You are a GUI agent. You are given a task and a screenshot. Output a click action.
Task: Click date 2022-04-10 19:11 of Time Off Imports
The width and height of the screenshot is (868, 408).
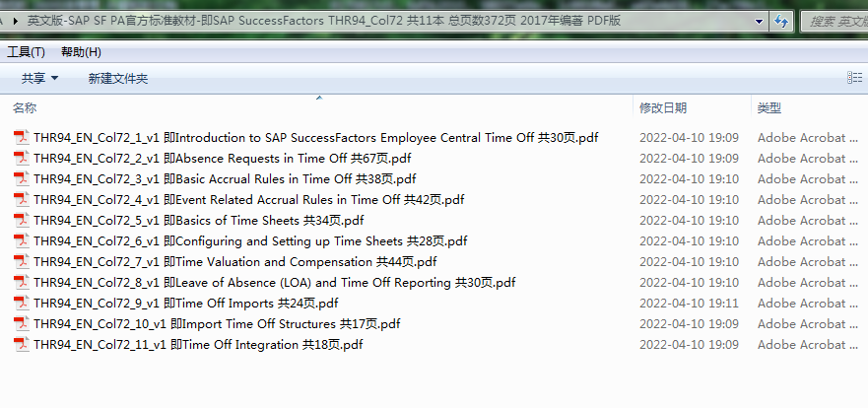point(690,303)
